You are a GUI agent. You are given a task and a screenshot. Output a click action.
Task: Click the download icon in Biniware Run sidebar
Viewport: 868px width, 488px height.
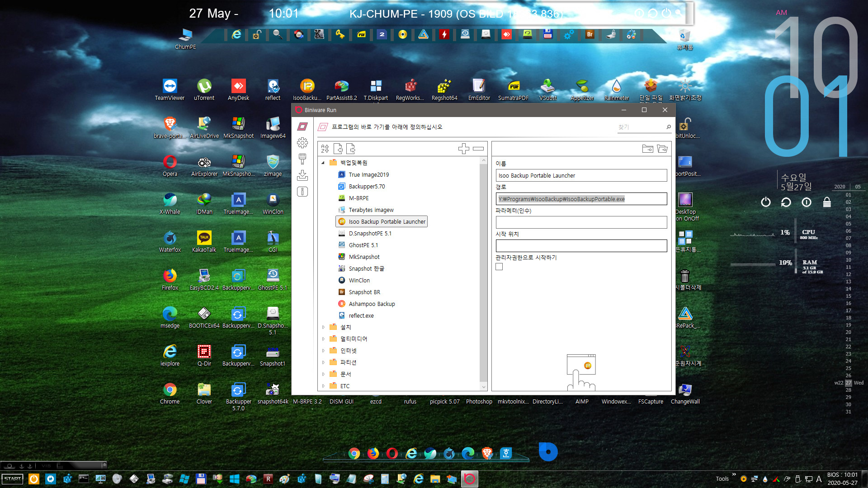302,175
